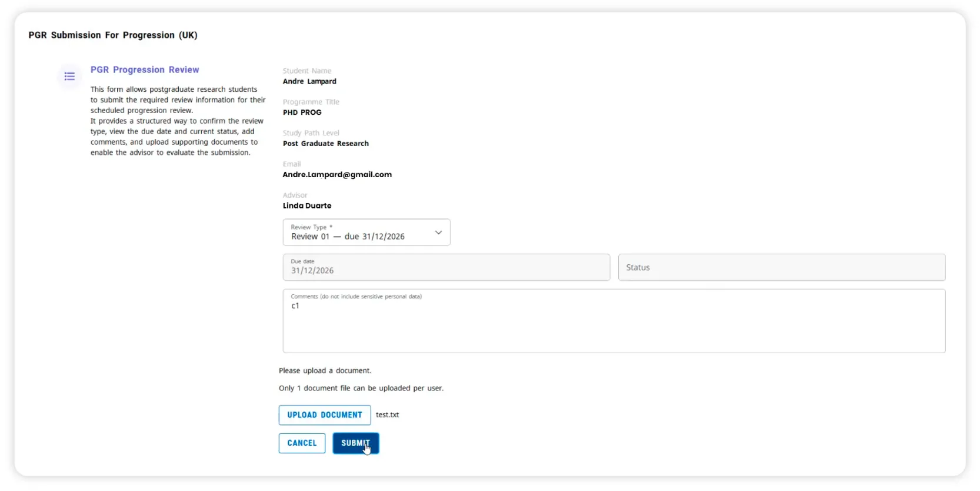The width and height of the screenshot is (980, 491).
Task: Click the form description paragraph
Action: pyautogui.click(x=178, y=121)
